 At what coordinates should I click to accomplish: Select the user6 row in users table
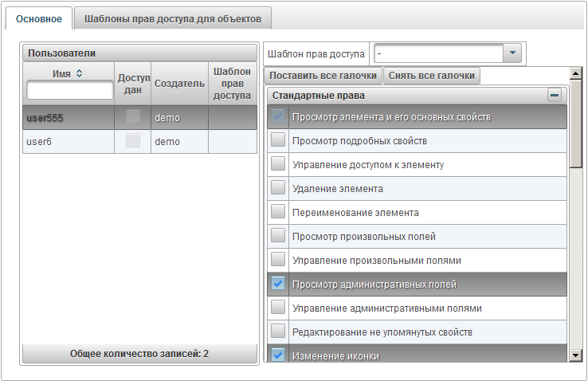click(68, 141)
